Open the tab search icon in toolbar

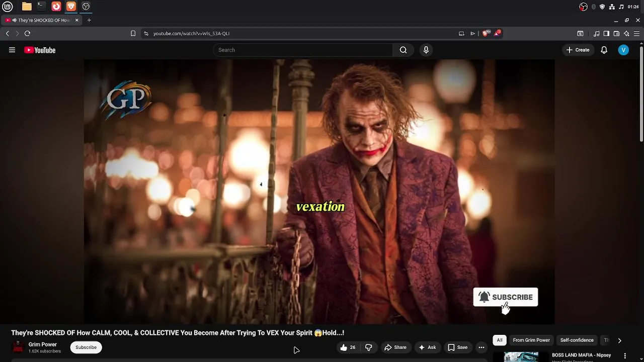pyautogui.click(x=580, y=33)
